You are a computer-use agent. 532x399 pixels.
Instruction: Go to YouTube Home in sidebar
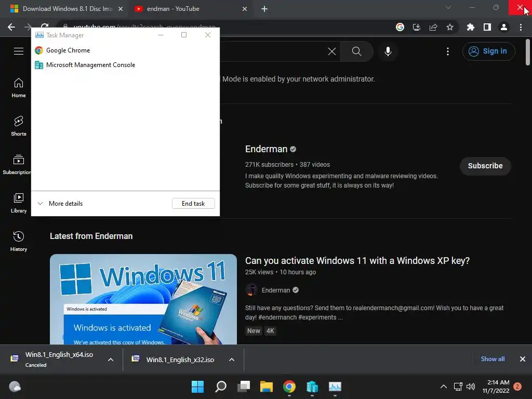click(19, 88)
